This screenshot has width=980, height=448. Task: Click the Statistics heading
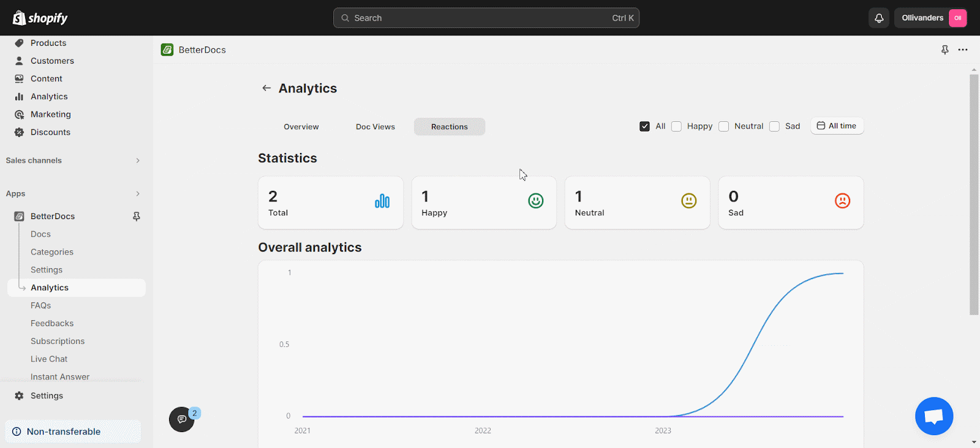[x=287, y=158]
